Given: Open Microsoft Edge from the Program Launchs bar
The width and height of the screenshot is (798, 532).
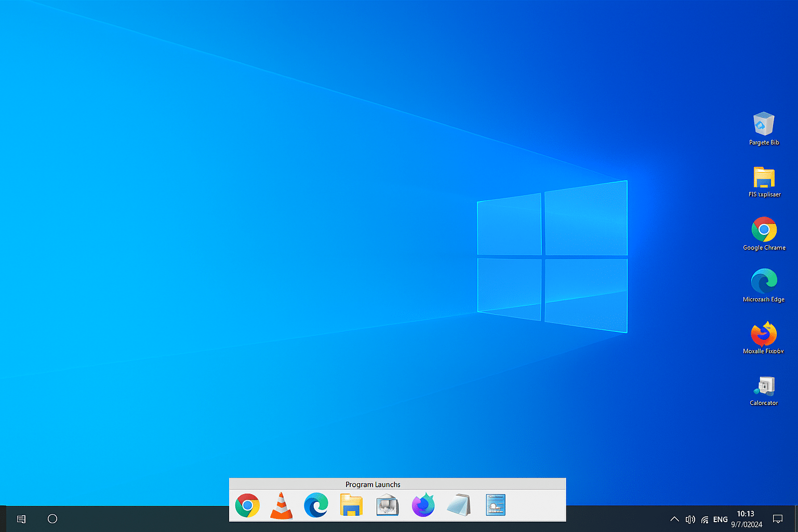Looking at the screenshot, I should (x=316, y=504).
